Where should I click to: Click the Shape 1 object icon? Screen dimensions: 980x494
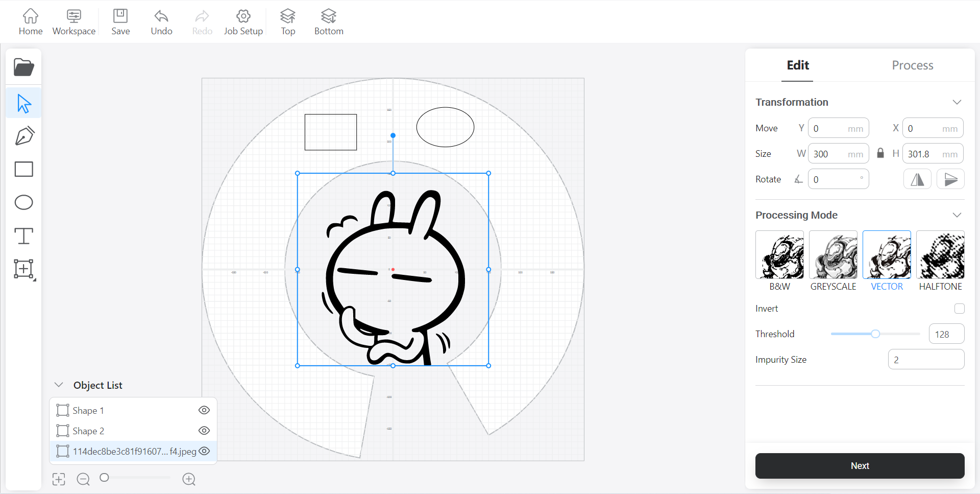62,410
